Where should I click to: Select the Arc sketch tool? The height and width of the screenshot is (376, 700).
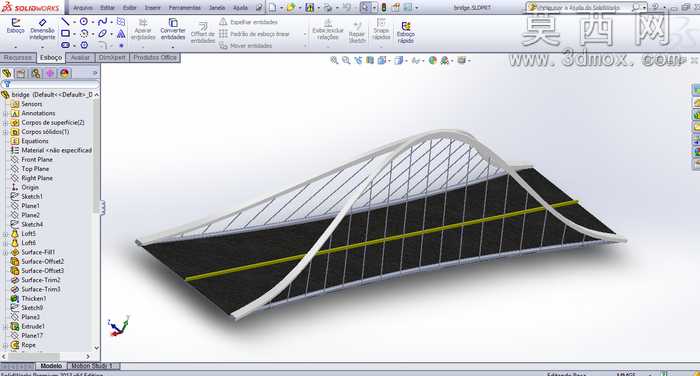point(84,33)
